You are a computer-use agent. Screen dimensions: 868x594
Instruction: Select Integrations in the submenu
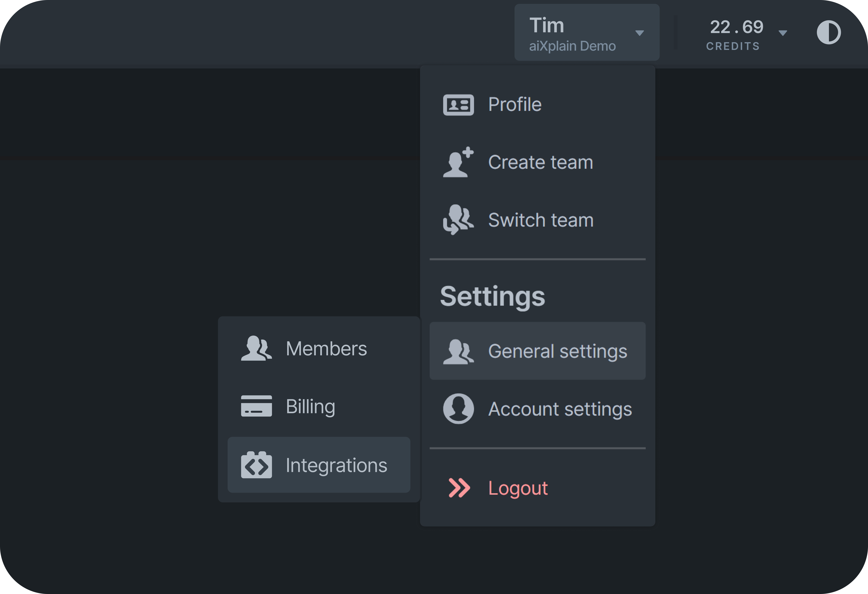(x=319, y=465)
